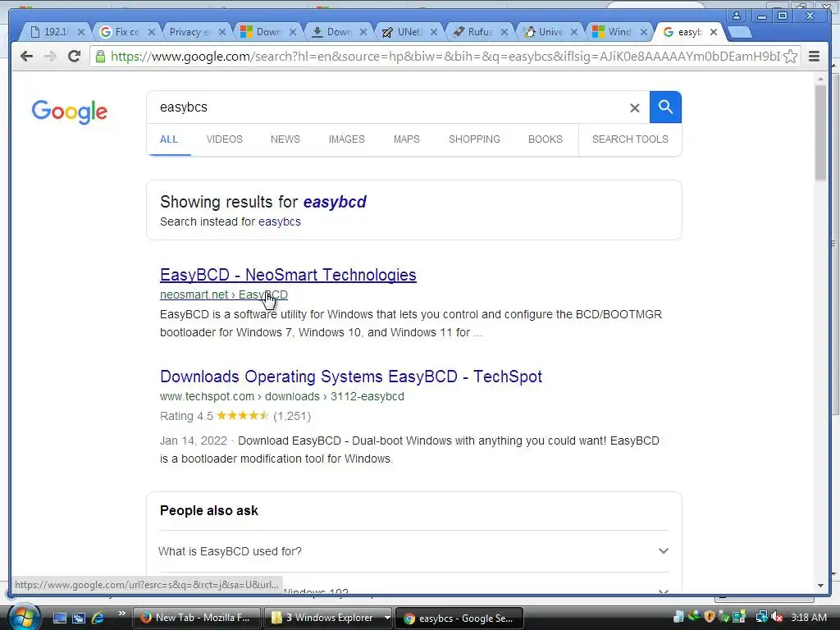
Task: Bookmark this page with the star icon
Action: click(790, 57)
